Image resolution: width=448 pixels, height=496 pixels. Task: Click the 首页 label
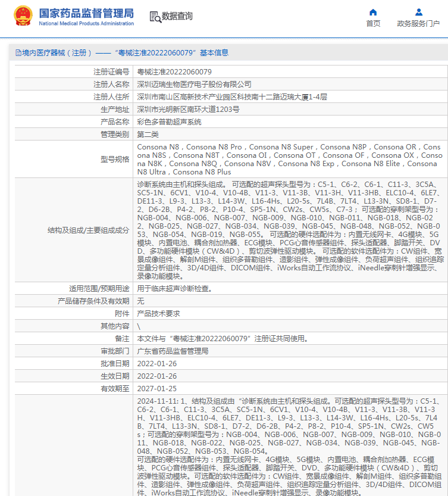pos(373,24)
